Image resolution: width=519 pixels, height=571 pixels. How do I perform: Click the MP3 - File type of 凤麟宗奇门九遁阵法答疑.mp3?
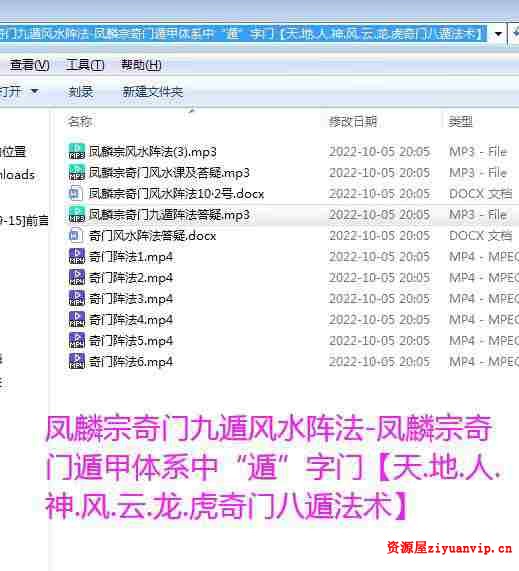point(478,214)
